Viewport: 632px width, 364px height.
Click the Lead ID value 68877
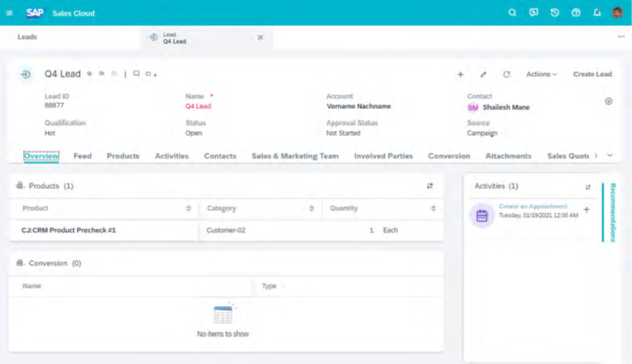54,105
